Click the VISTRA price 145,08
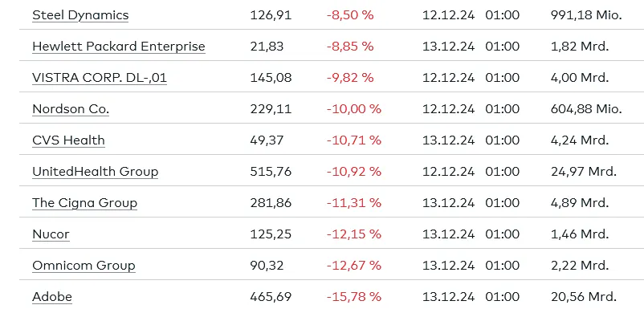The image size is (644, 309). click(x=271, y=78)
